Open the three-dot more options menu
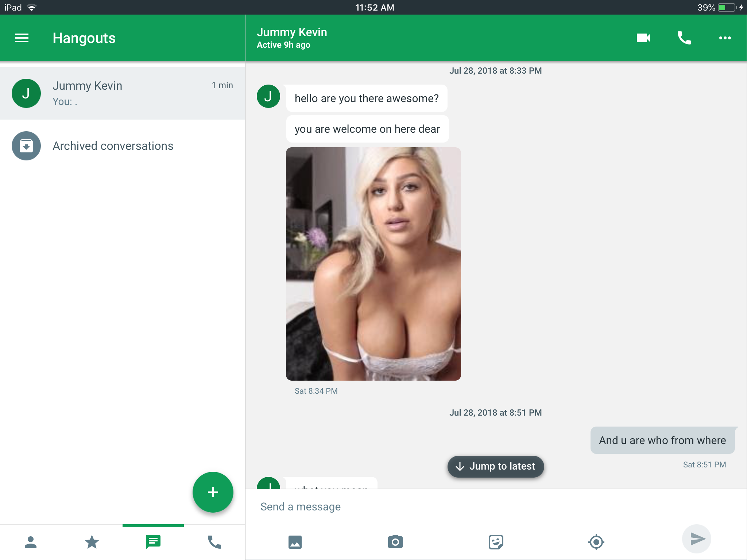The image size is (747, 560). tap(725, 38)
